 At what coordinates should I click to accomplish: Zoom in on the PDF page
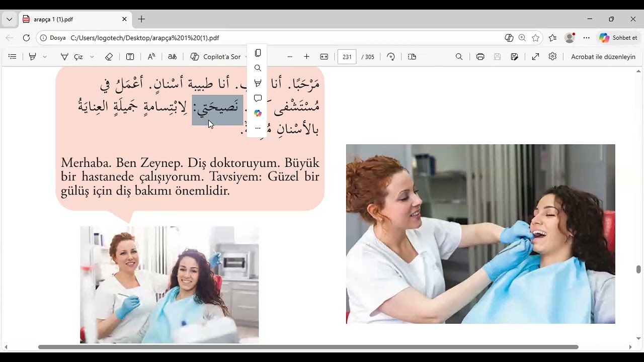307,57
